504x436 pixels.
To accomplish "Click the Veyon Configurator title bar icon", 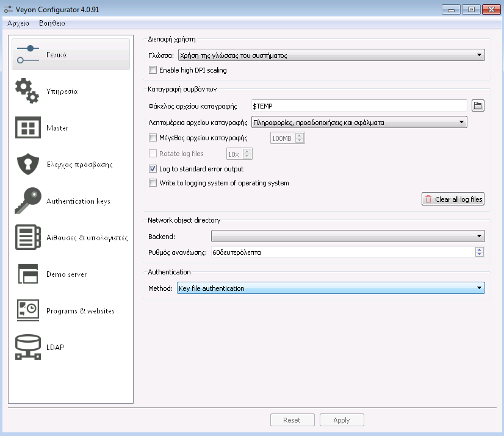I will tap(9, 10).
